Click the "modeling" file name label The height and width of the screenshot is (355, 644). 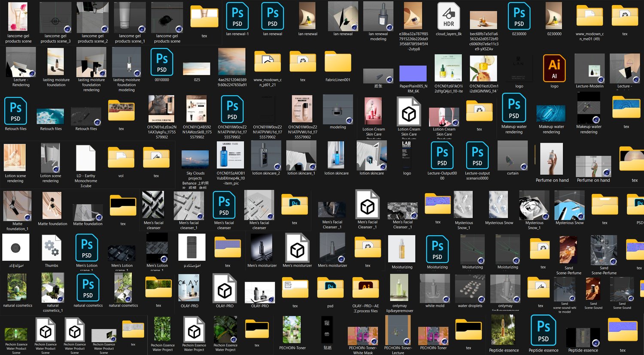tap(338, 127)
